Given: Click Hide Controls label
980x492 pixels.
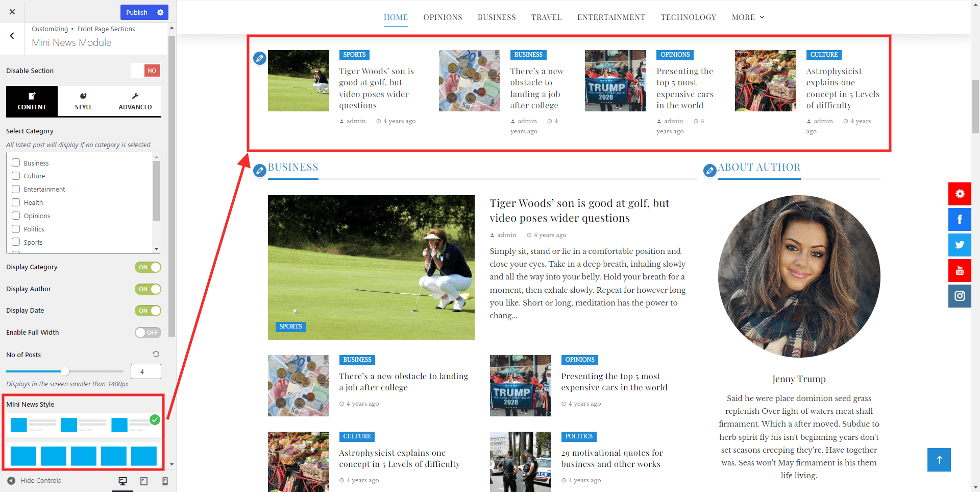Looking at the screenshot, I should [41, 480].
